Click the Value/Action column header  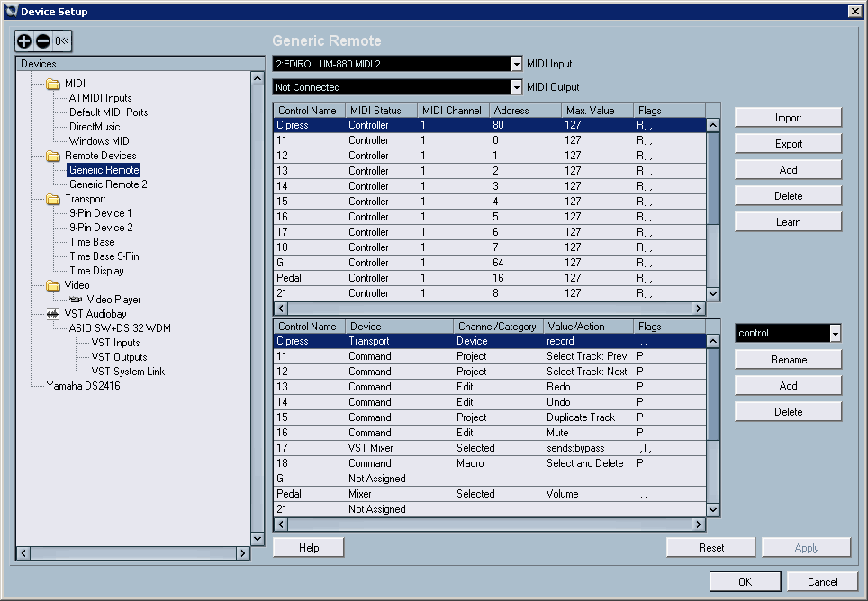[588, 327]
